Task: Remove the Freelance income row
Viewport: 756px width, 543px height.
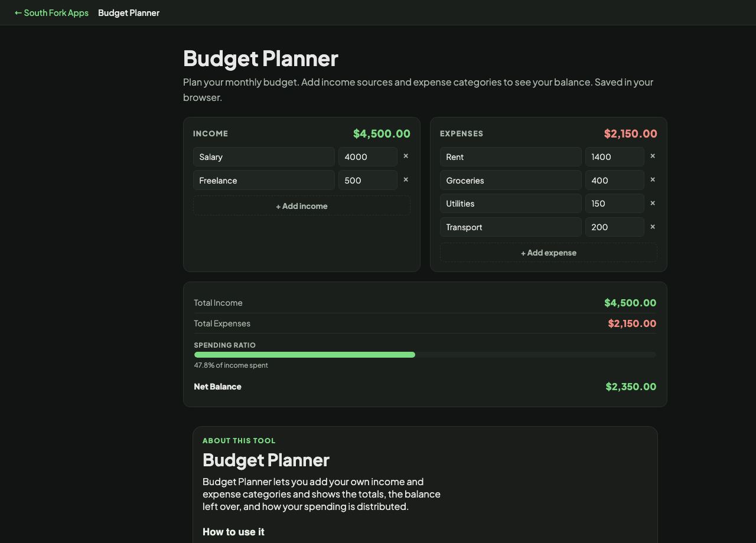Action: [406, 180]
